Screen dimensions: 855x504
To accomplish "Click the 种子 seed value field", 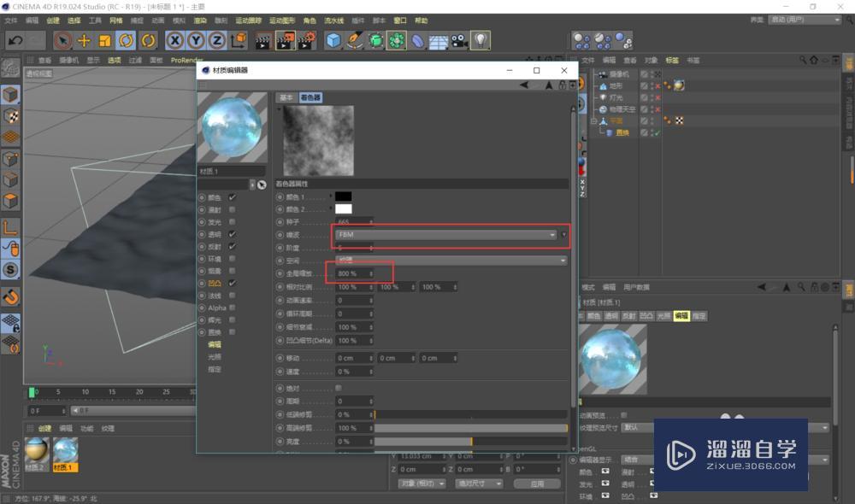I will [355, 222].
